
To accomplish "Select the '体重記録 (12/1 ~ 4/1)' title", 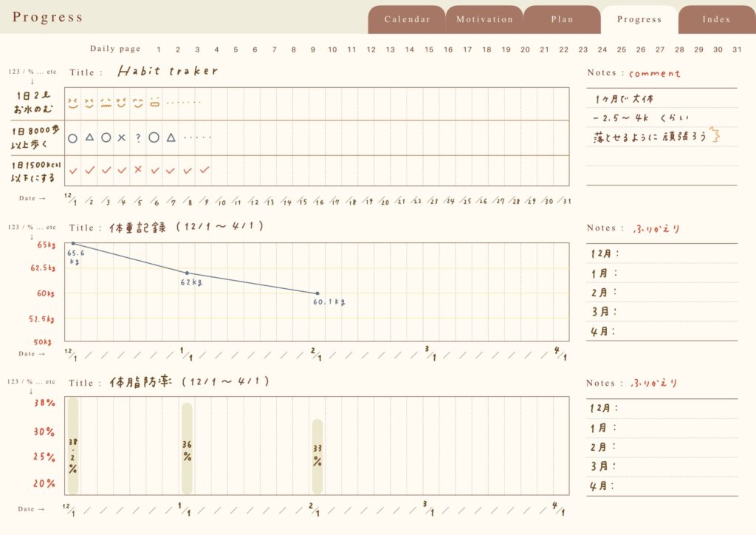I will click(x=186, y=226).
